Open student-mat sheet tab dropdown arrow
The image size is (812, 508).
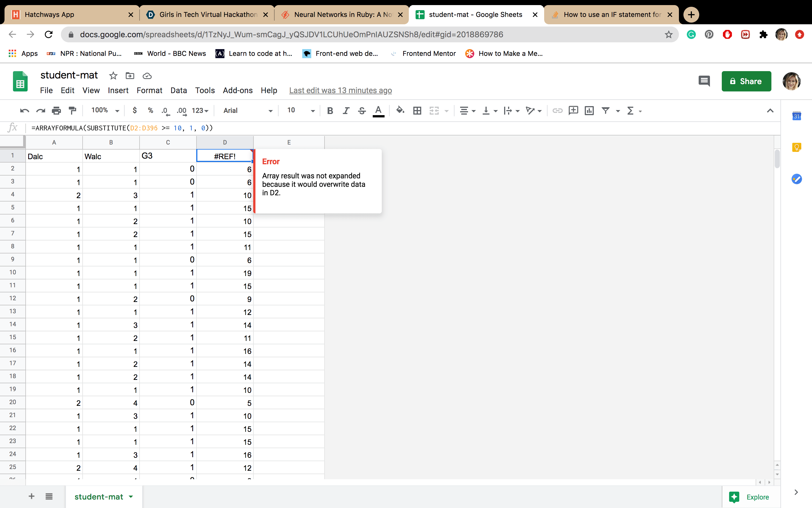point(131,497)
